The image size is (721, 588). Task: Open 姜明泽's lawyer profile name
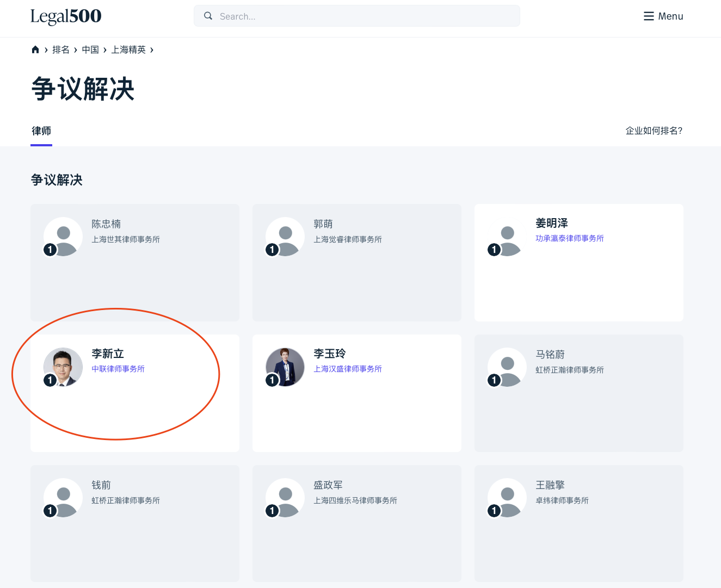[552, 223]
